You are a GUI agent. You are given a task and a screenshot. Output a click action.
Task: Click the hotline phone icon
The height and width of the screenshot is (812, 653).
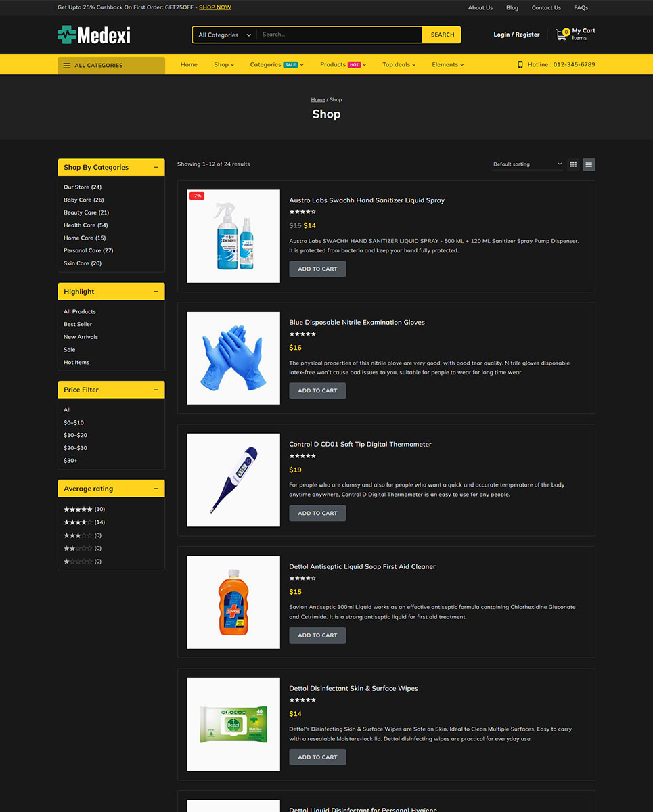(520, 65)
